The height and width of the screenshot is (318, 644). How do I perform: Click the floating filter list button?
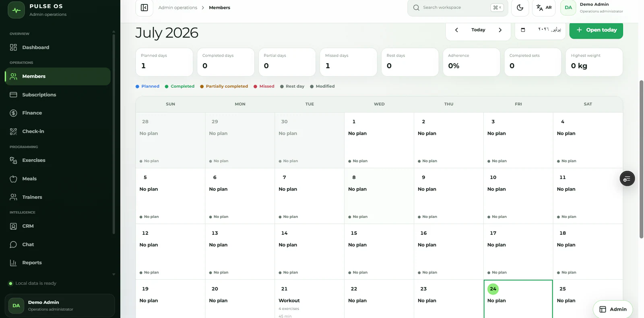point(627,179)
